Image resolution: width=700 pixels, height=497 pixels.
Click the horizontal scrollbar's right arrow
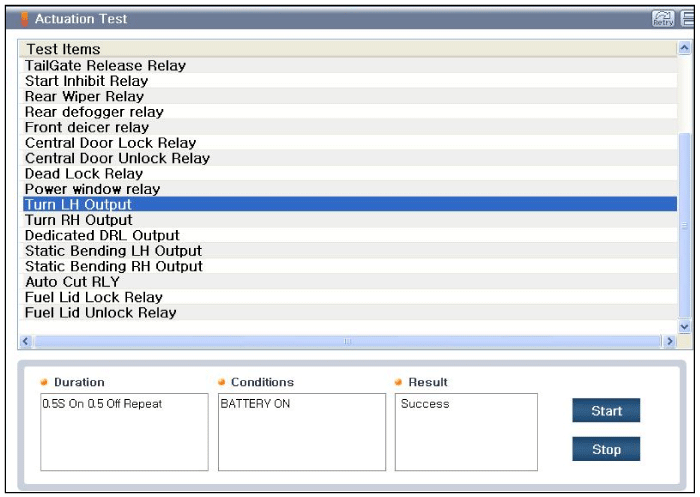(670, 342)
